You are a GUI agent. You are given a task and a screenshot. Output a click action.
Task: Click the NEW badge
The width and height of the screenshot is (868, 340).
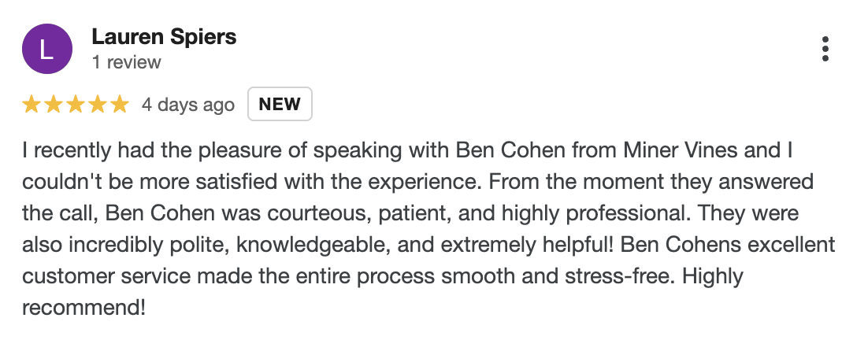(280, 105)
